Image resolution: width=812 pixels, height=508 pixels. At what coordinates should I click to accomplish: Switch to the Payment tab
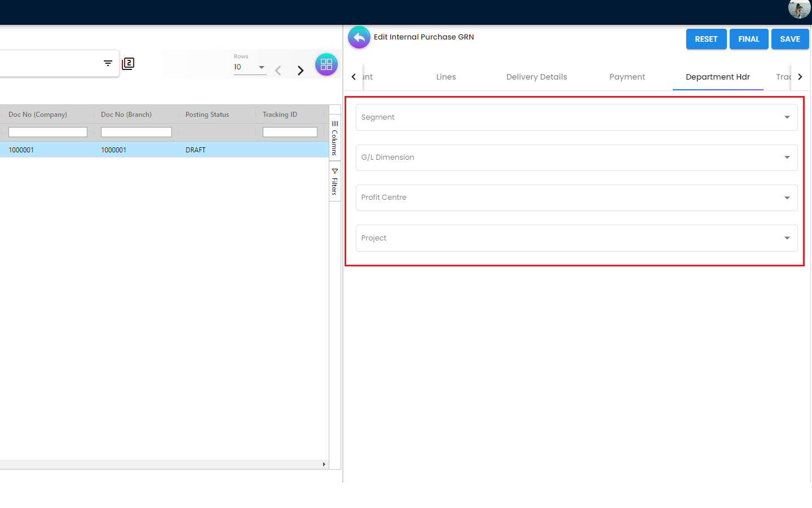pyautogui.click(x=627, y=77)
